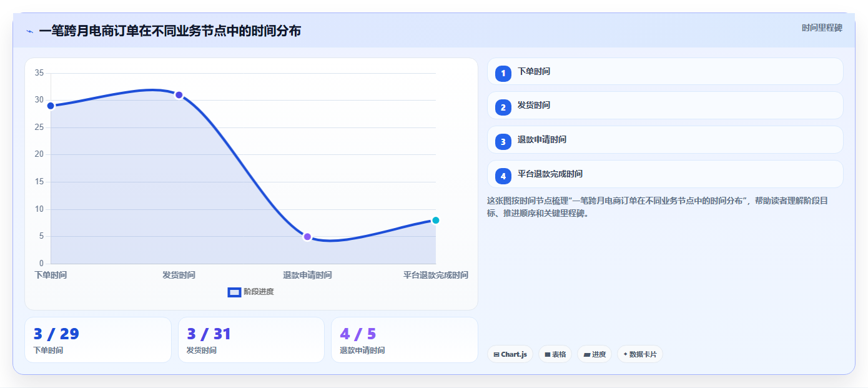Click the y-axis value 35

click(x=39, y=73)
